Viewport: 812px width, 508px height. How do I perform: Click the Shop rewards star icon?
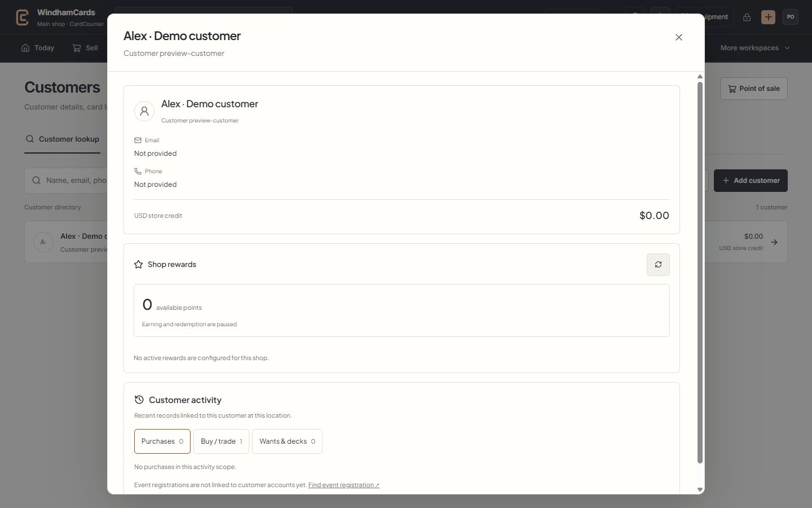138,264
